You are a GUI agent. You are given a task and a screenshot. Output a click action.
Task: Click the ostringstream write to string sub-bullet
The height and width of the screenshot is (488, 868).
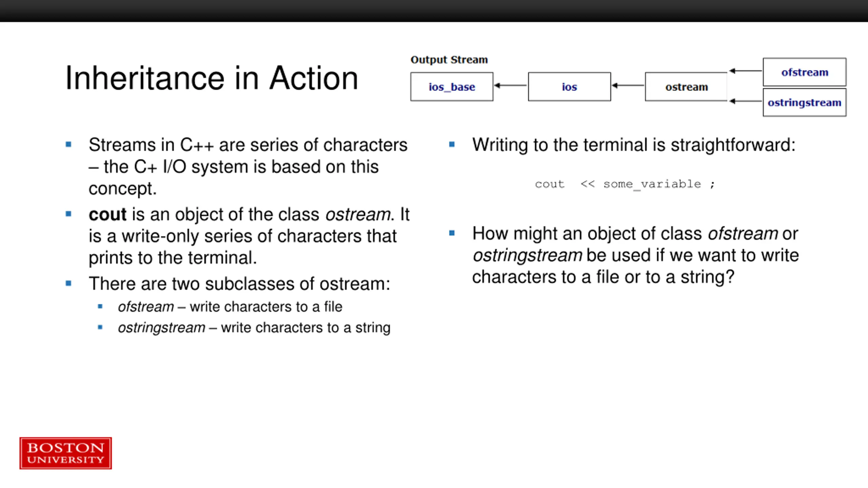[254, 328]
